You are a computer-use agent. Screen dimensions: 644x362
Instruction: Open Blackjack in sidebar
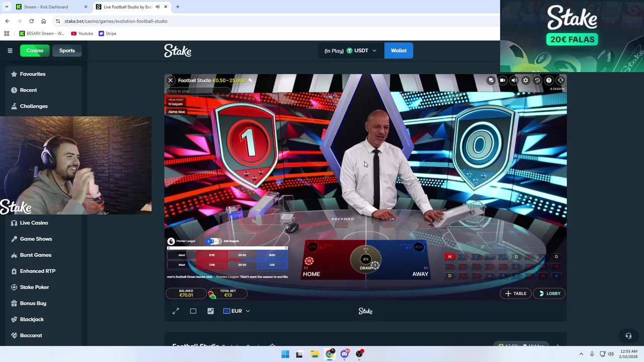pos(32,319)
